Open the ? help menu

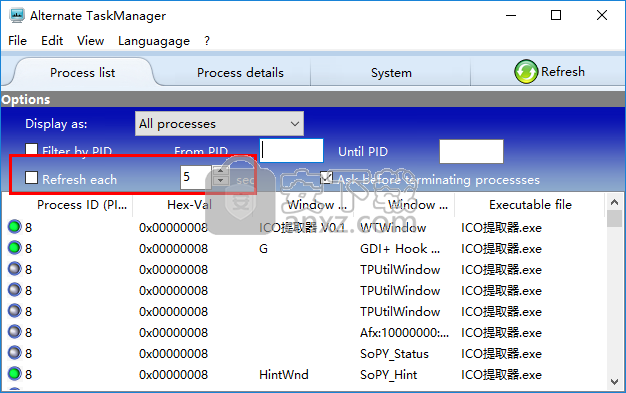[207, 41]
